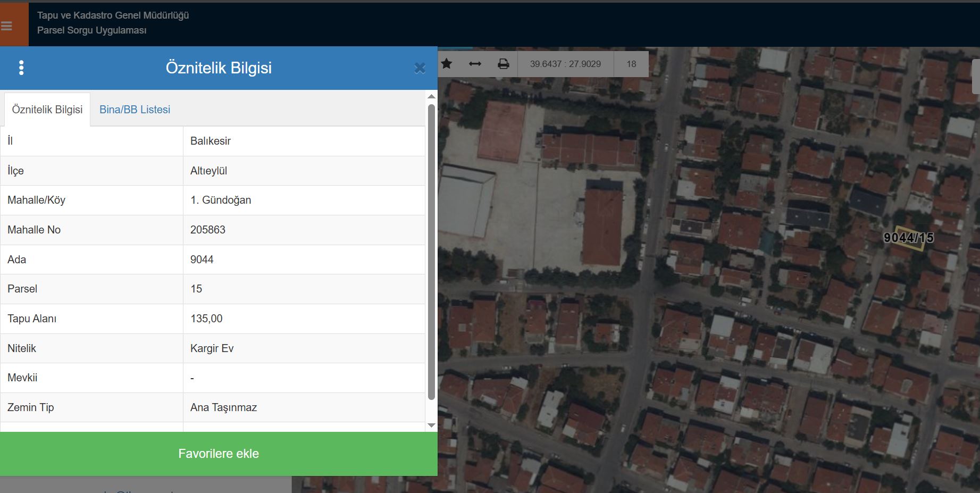Click the Öznitelik Bilgisi panel header title
The width and height of the screenshot is (980, 493).
219,68
